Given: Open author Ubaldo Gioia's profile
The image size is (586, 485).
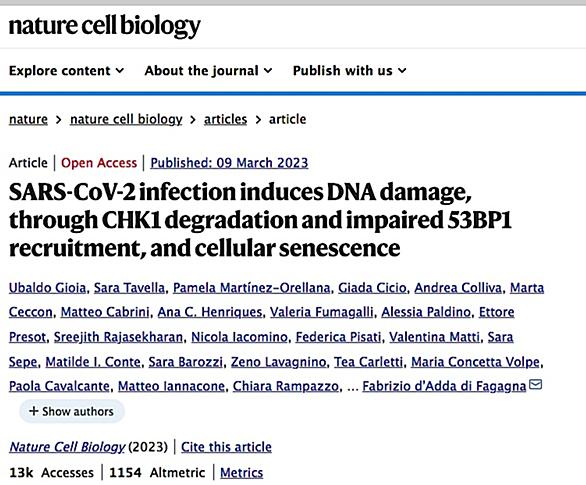Looking at the screenshot, I should pyautogui.click(x=47, y=288).
